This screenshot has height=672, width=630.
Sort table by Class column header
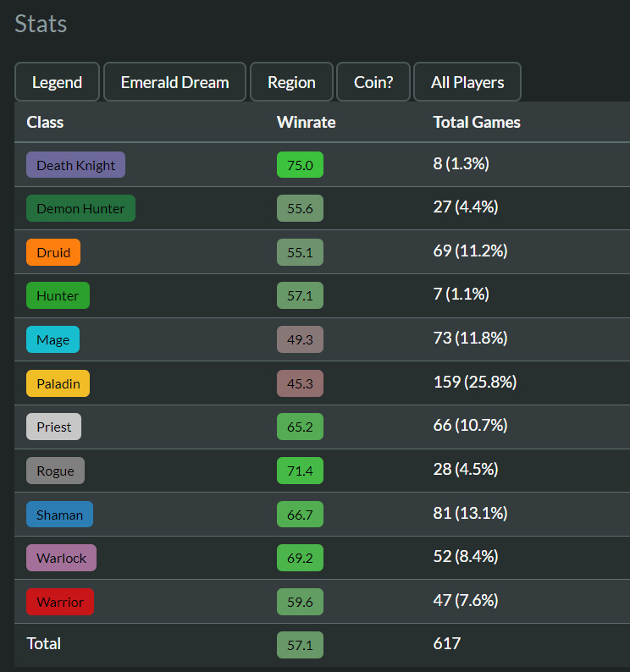[x=45, y=122]
